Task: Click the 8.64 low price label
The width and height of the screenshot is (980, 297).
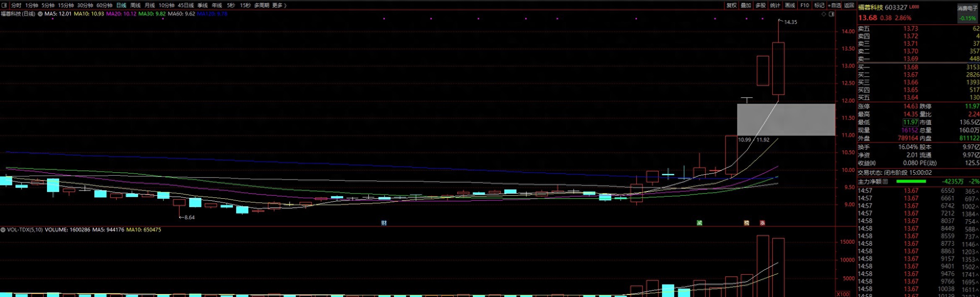Action: pyautogui.click(x=190, y=218)
